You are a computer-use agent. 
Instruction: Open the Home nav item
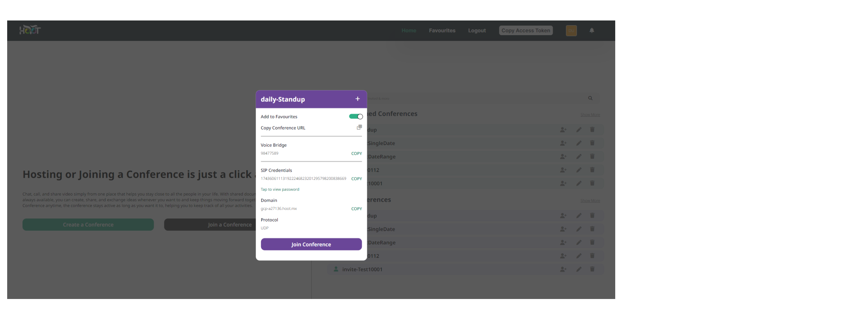[409, 31]
